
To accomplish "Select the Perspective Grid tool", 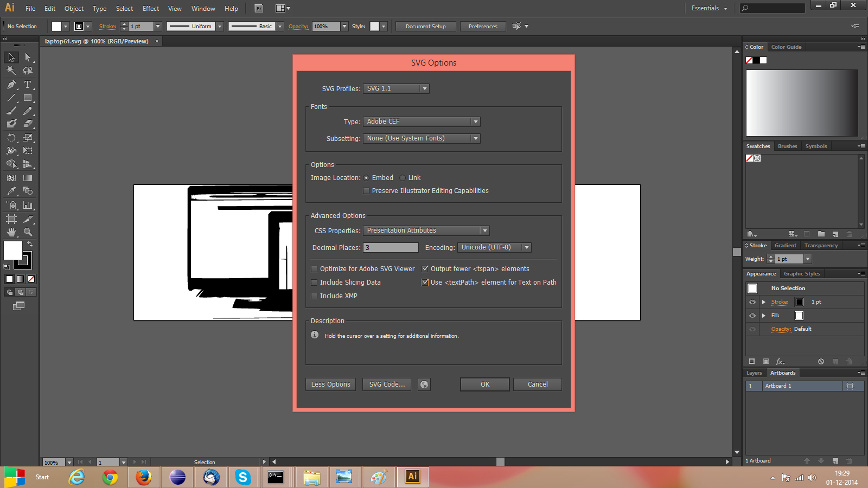I will 28,164.
